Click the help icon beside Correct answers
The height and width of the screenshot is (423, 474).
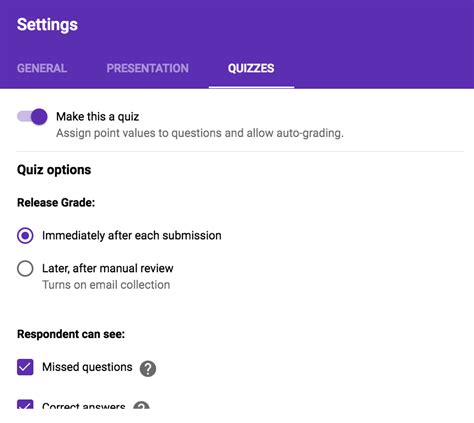(x=141, y=405)
